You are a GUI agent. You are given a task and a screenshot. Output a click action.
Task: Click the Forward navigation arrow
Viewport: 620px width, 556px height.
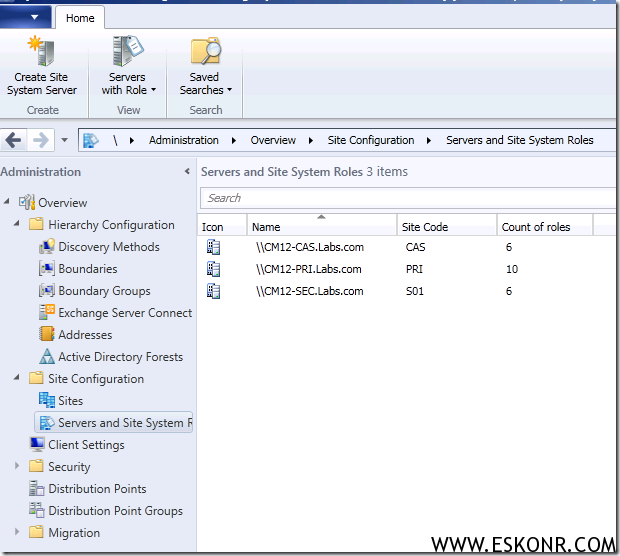(40, 140)
